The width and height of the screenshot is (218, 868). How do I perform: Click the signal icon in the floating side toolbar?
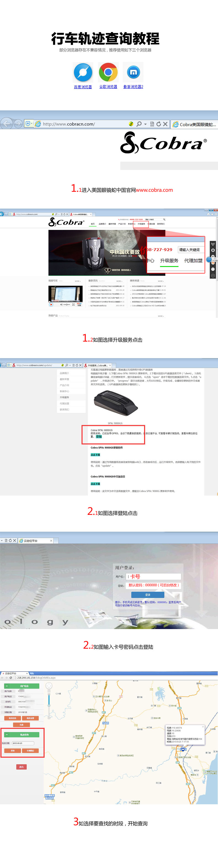point(212,244)
